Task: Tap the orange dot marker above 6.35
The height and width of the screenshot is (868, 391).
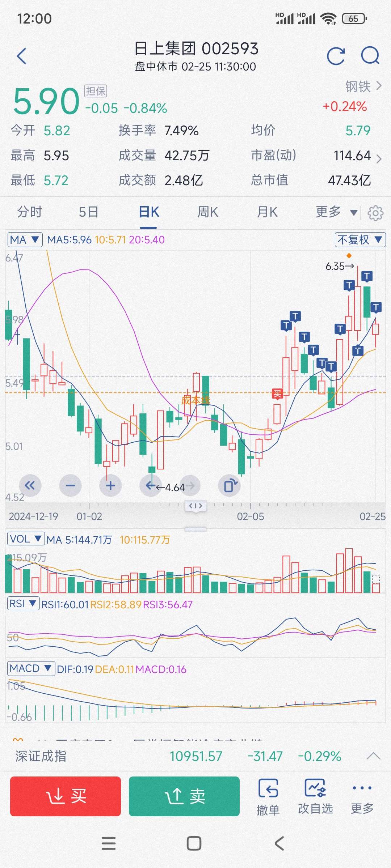Action: tap(349, 255)
